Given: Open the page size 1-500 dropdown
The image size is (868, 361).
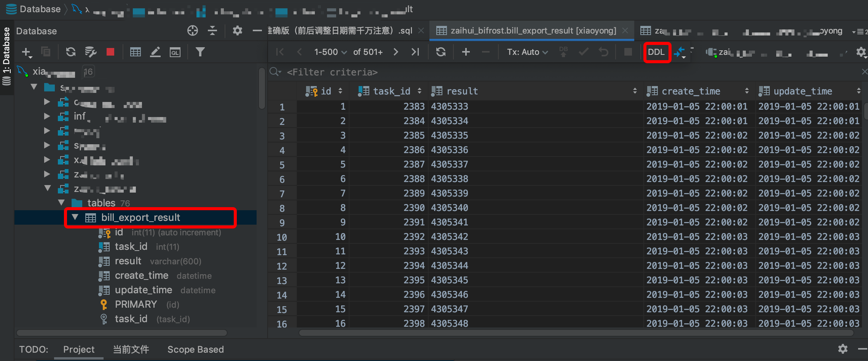Looking at the screenshot, I should click(330, 52).
